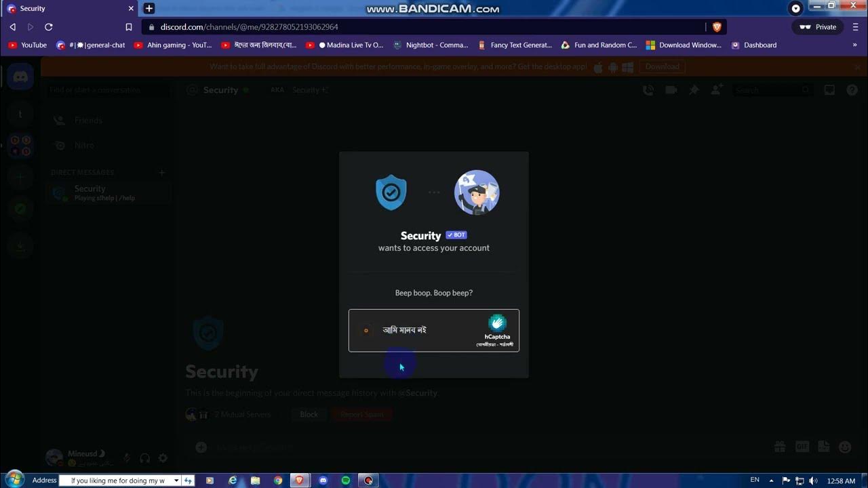Click Security bot avatar in dialog
Image resolution: width=868 pixels, height=488 pixels.
[x=391, y=192]
